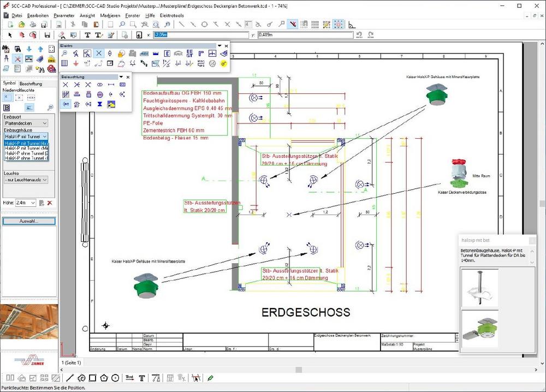Click the DWG export icon in the left panel
Image resolution: width=546 pixels, height=392 pixels.
(x=51, y=59)
